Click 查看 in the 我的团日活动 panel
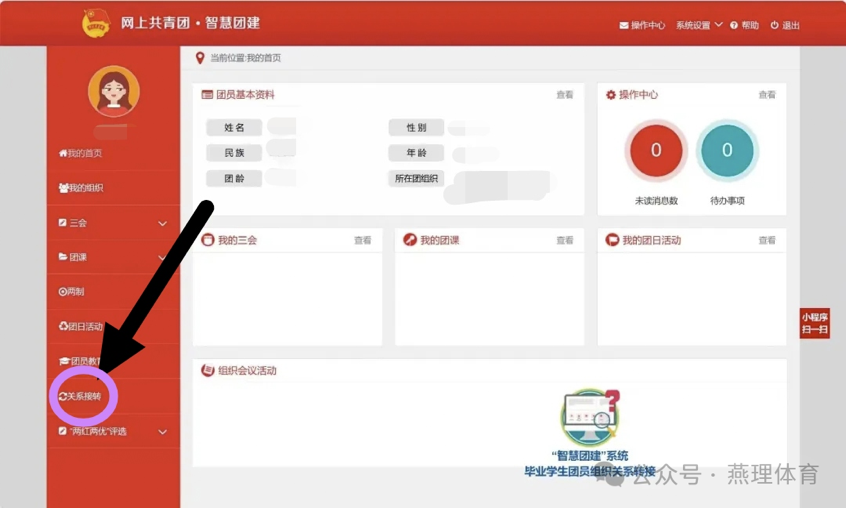This screenshot has width=846, height=508. [767, 241]
